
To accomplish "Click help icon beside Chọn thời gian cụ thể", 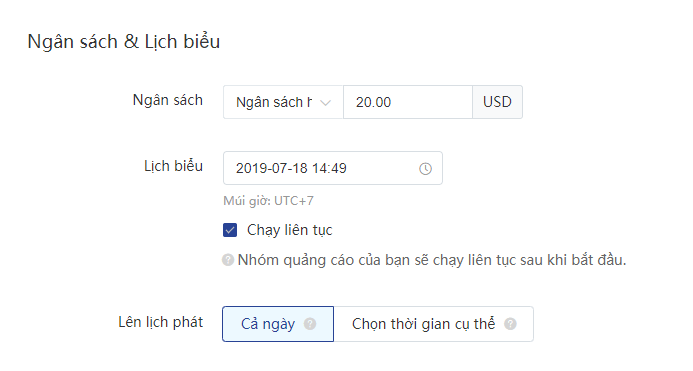I will pyautogui.click(x=510, y=324).
